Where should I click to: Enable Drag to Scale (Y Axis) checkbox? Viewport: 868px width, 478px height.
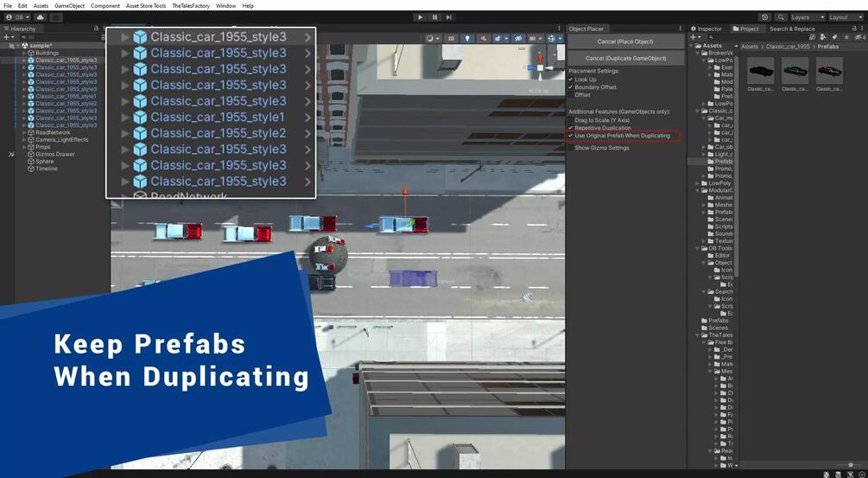[571, 120]
